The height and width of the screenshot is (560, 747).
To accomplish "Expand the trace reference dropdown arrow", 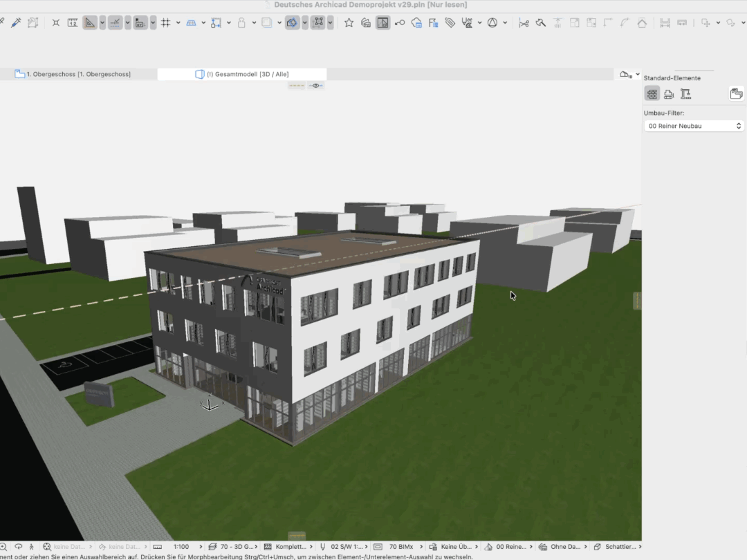I will [x=279, y=22].
